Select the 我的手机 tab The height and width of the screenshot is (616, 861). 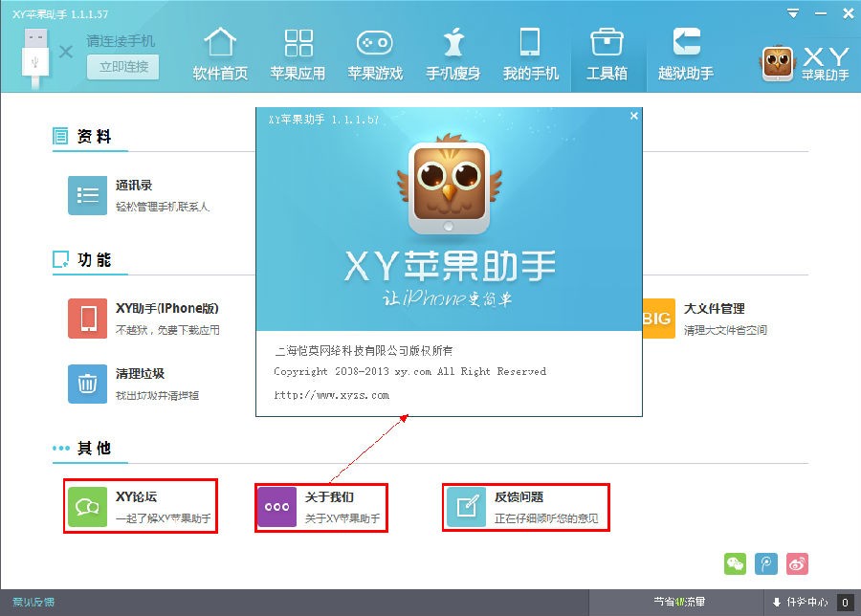click(x=530, y=54)
